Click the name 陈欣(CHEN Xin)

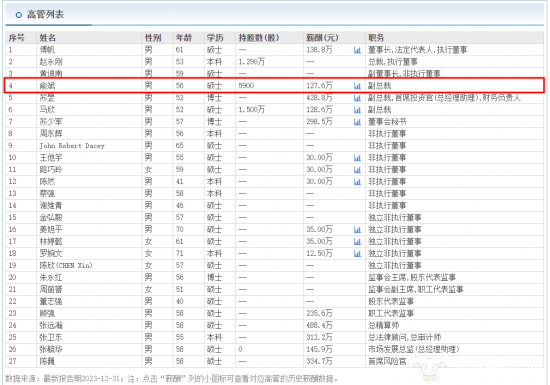66,265
